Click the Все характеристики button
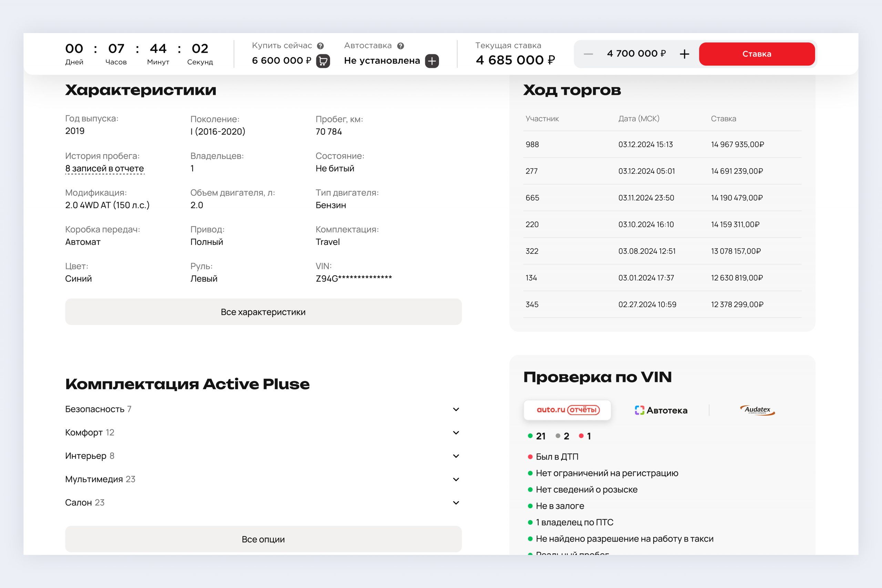This screenshot has height=588, width=882. [x=263, y=312]
